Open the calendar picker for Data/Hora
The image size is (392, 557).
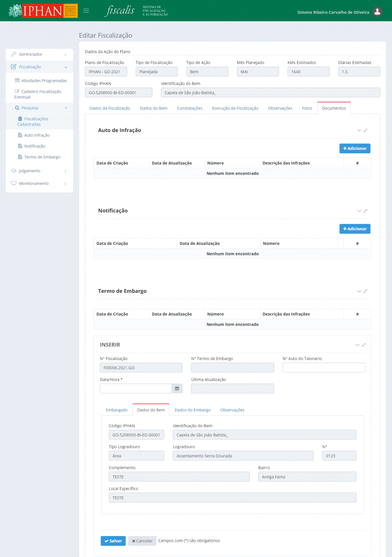(177, 388)
